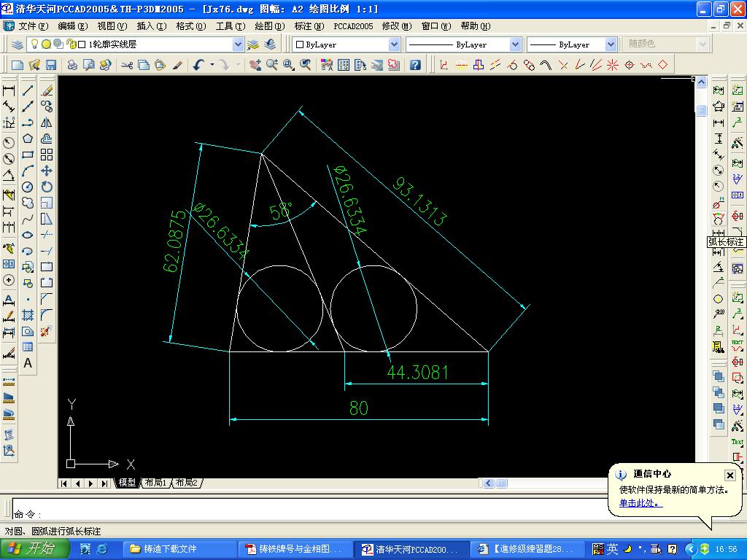
Task: Click the 单击此处 link in notification
Action: coord(640,503)
